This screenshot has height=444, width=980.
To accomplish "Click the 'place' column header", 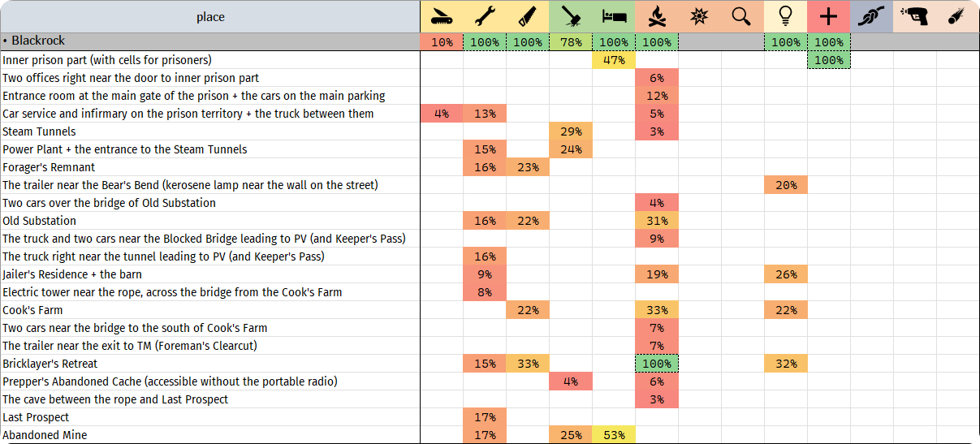I will [210, 17].
